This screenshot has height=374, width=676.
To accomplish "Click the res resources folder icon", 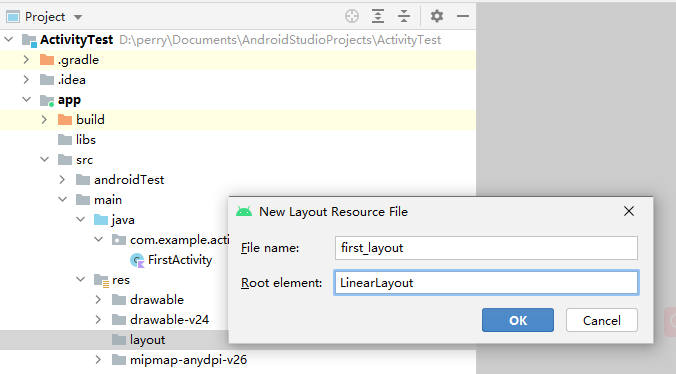I will tap(101, 280).
